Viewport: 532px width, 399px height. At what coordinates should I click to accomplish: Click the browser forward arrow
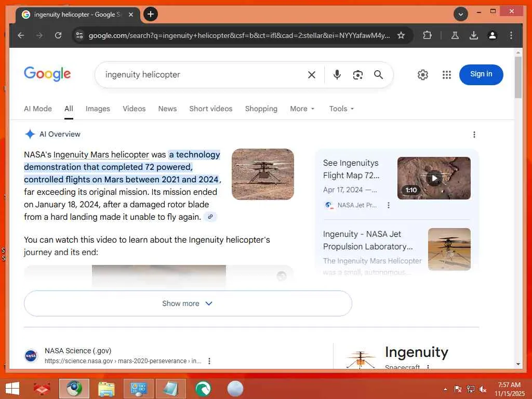click(x=39, y=35)
